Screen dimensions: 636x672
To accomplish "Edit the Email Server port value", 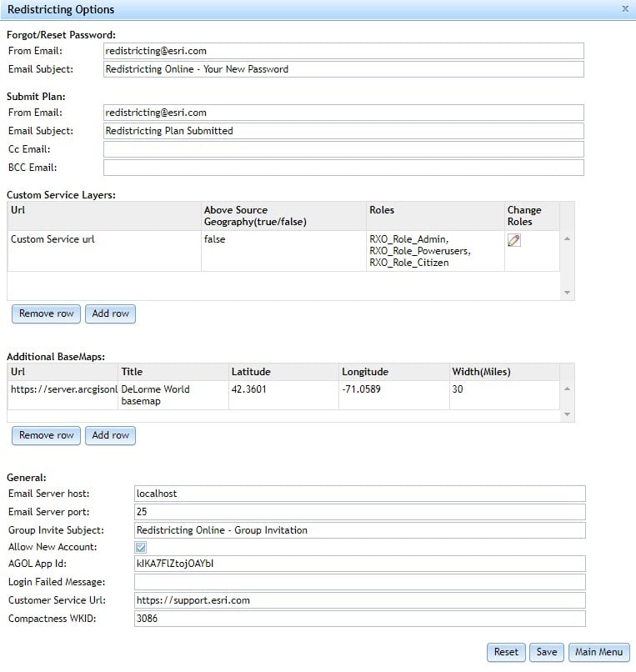I will [358, 511].
